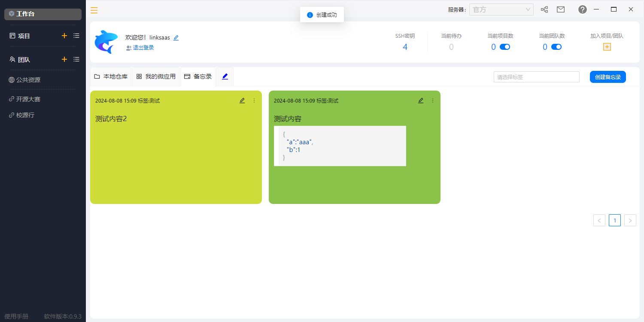The width and height of the screenshot is (644, 322).
Task: Toggle the 当前项目数 switch
Action: tap(505, 47)
